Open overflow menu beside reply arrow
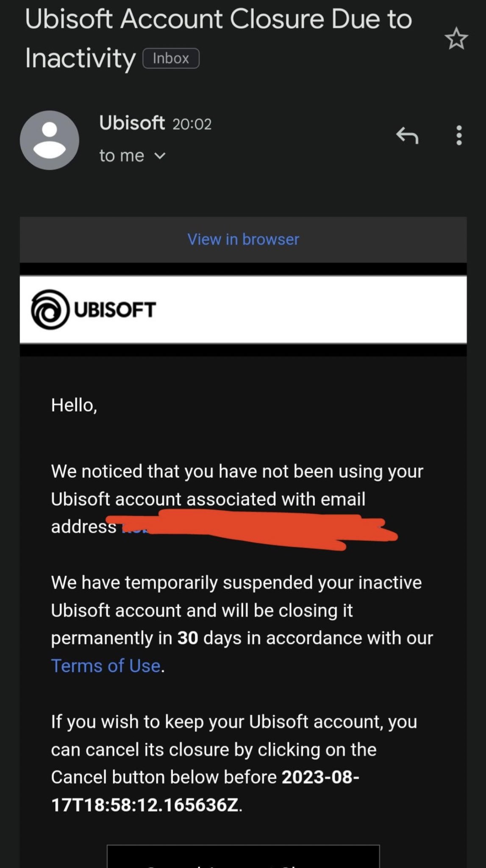Image resolution: width=486 pixels, height=868 pixels. coord(458,136)
